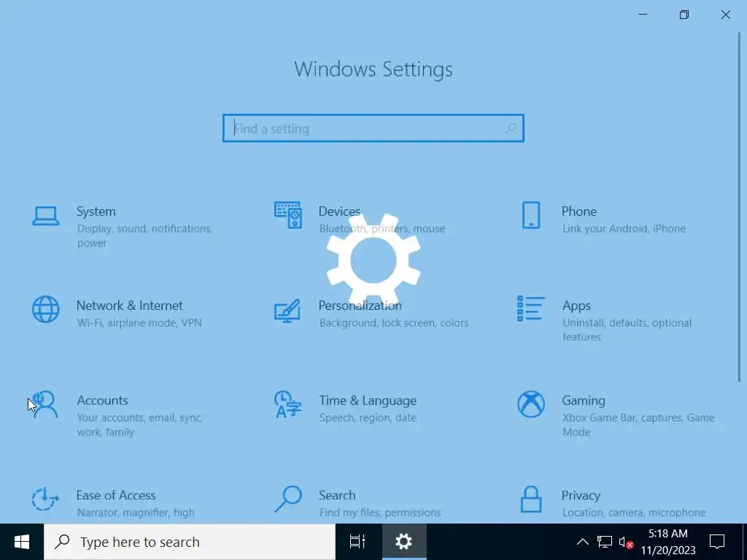Image resolution: width=747 pixels, height=560 pixels.
Task: Open Task View on the taskbar
Action: click(x=357, y=542)
